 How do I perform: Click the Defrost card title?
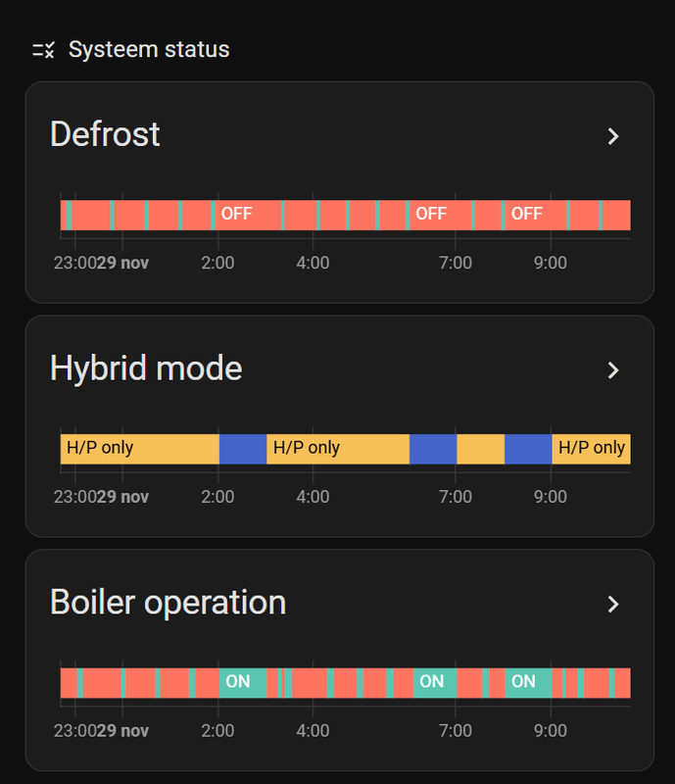[105, 134]
